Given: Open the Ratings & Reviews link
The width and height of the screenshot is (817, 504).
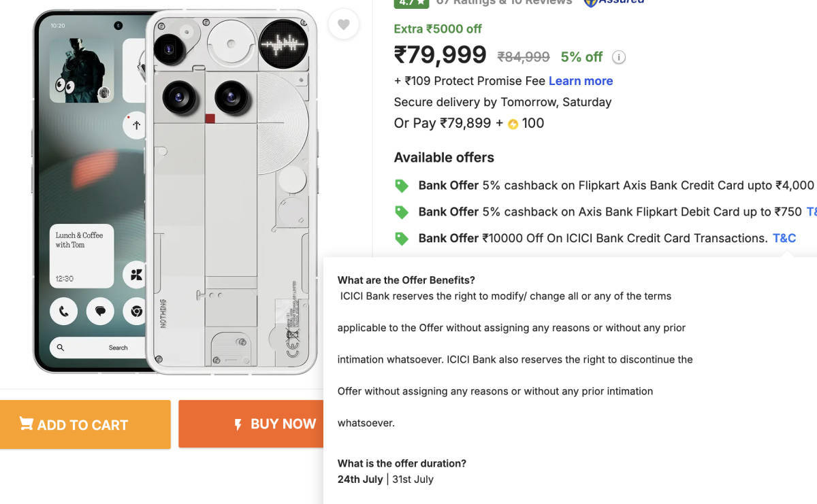Looking at the screenshot, I should [x=504, y=3].
